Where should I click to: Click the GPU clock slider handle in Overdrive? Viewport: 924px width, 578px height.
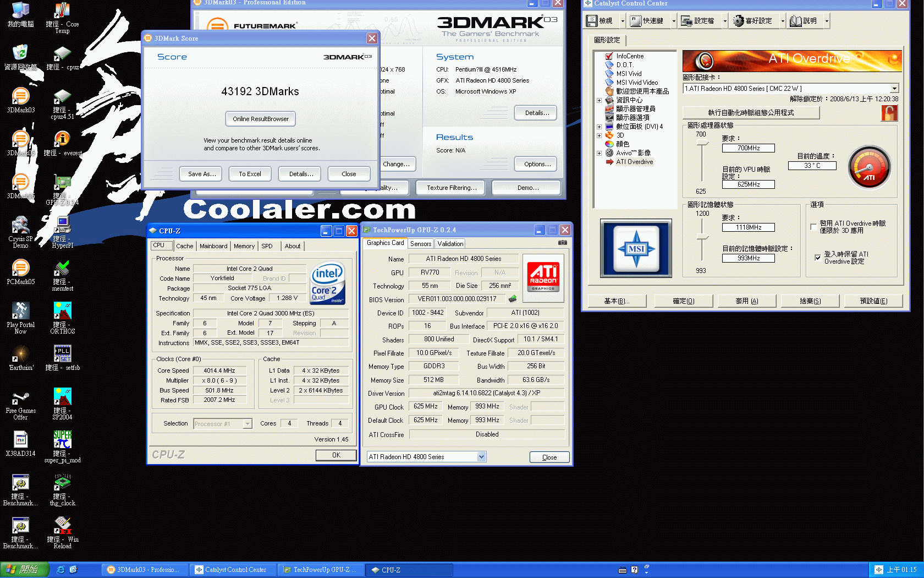click(x=702, y=144)
